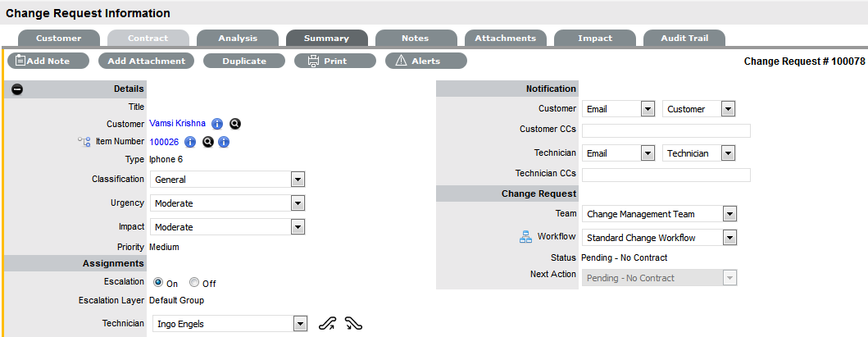Click the workflow diagram icon

point(526,238)
